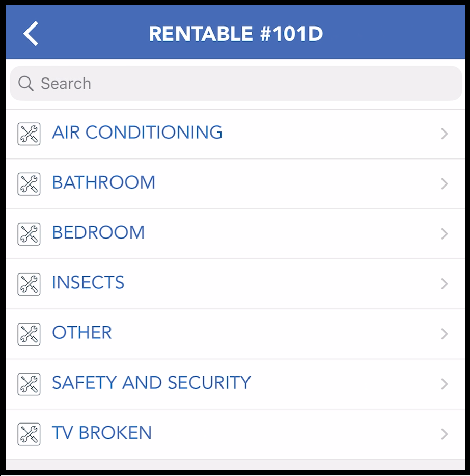This screenshot has width=470, height=476.
Task: Expand the Safety and Security chevron
Action: (x=445, y=384)
